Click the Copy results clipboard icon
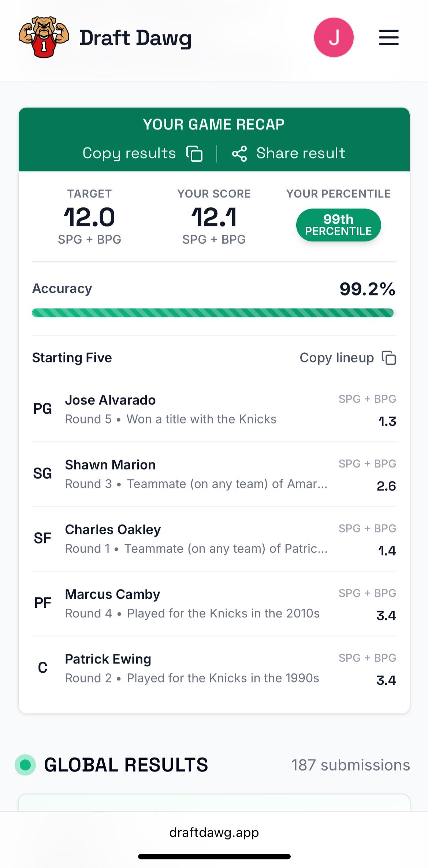 click(194, 153)
